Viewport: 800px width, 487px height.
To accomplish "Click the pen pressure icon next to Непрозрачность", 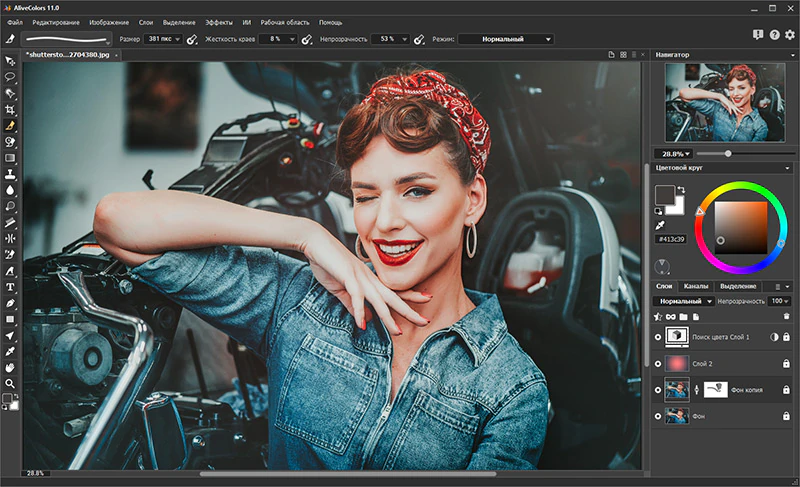I will [x=418, y=39].
